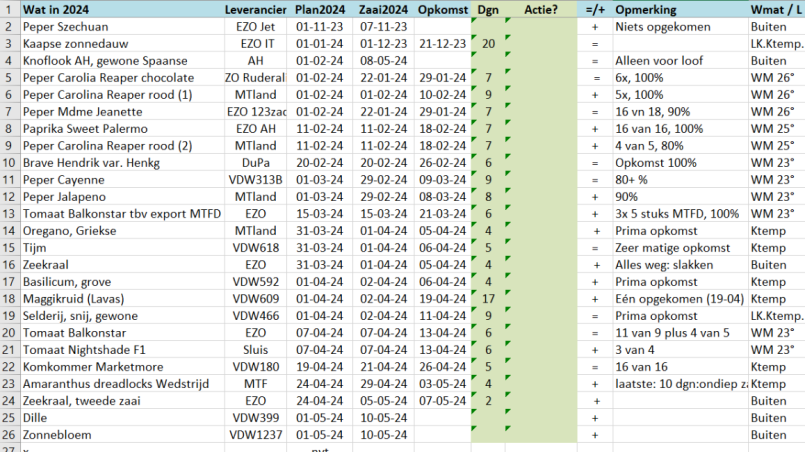Select row 13 via its row number
Screen dimensions: 805x452
8,213
